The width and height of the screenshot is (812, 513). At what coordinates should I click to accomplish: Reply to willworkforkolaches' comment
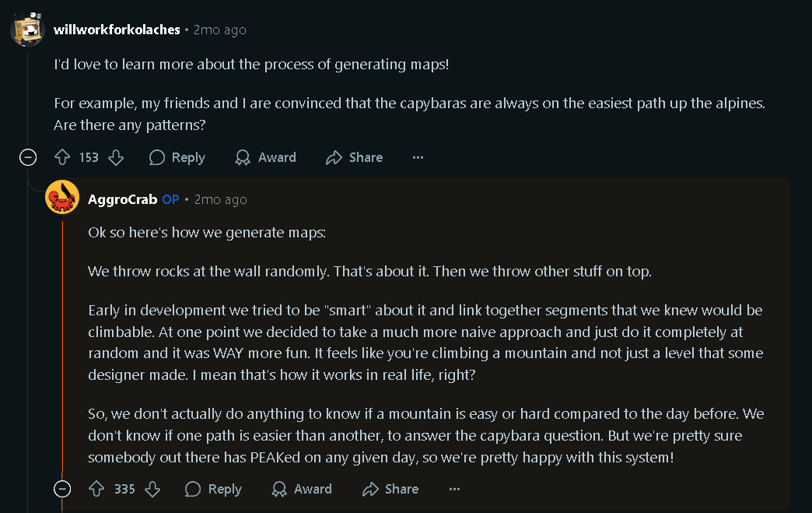(177, 157)
